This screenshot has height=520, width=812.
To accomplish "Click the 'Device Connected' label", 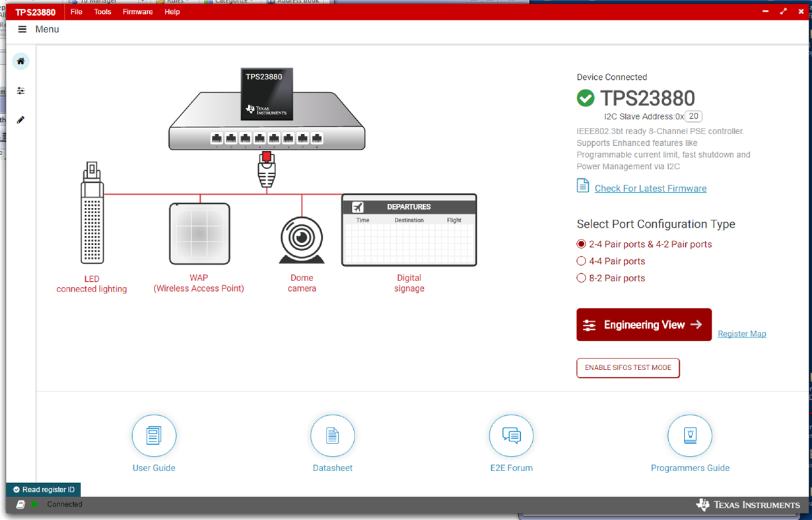I will pos(612,77).
